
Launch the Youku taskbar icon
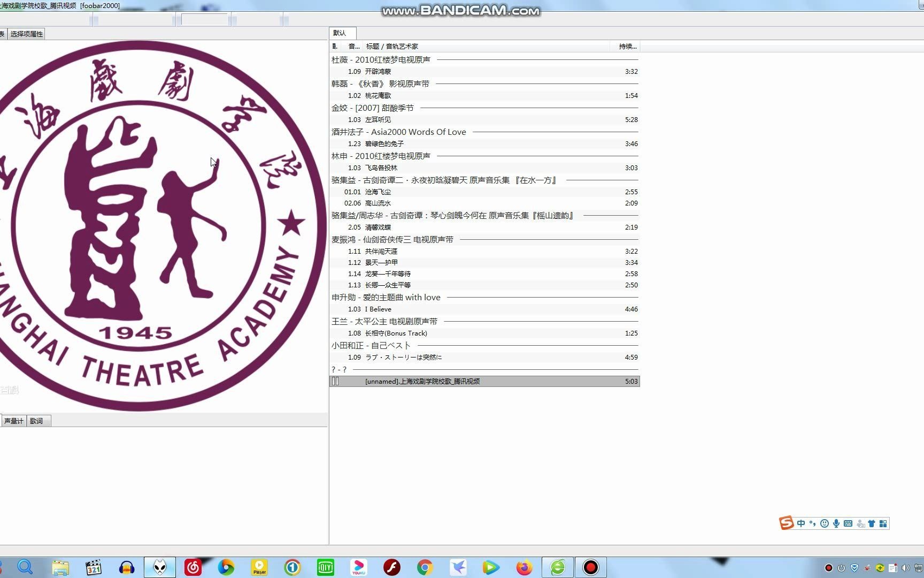click(359, 567)
